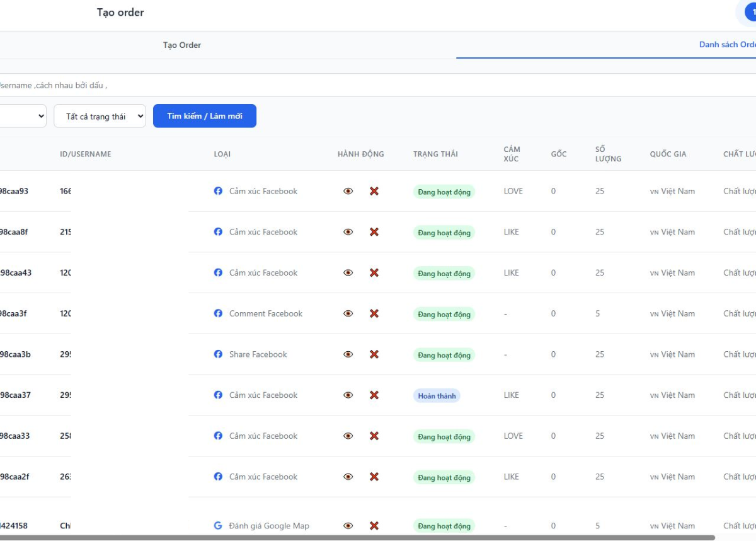Click the CẢM XÚC column header
The image size is (756, 541).
(512, 154)
